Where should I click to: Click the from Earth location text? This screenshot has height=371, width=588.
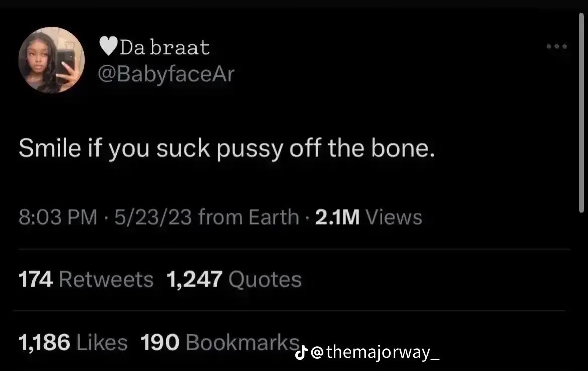(248, 217)
